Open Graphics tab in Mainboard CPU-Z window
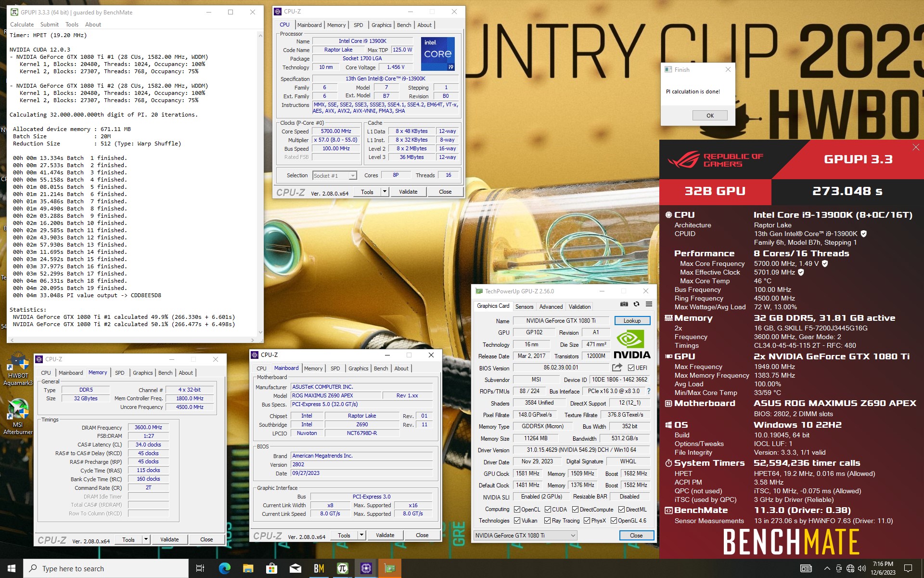The width and height of the screenshot is (924, 578). (x=359, y=368)
